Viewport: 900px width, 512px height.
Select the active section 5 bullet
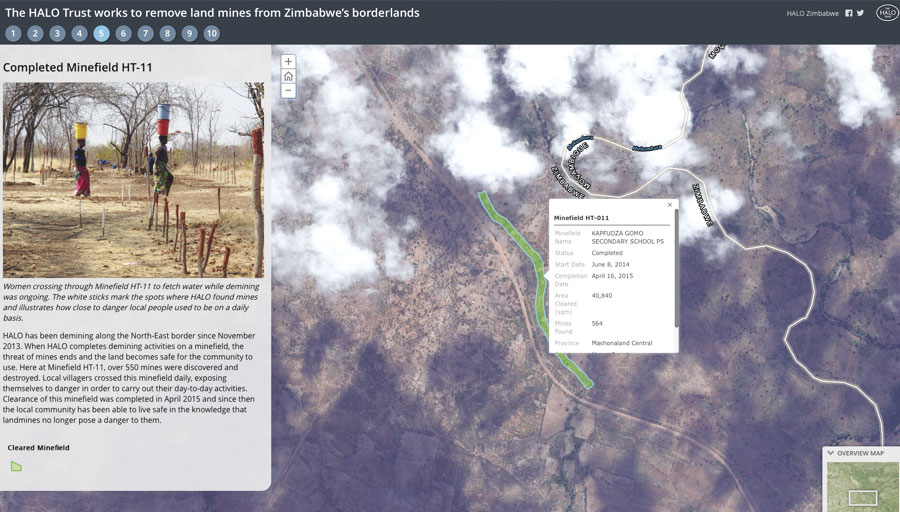point(101,33)
